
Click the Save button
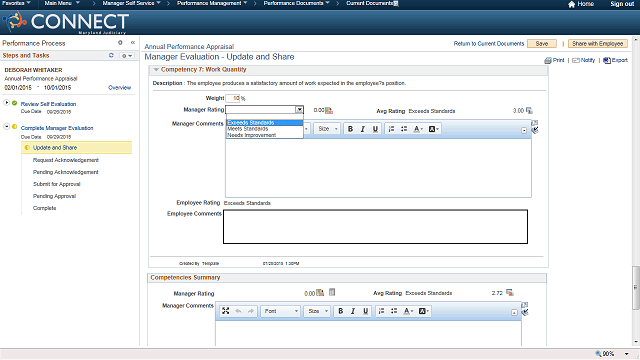pos(542,44)
